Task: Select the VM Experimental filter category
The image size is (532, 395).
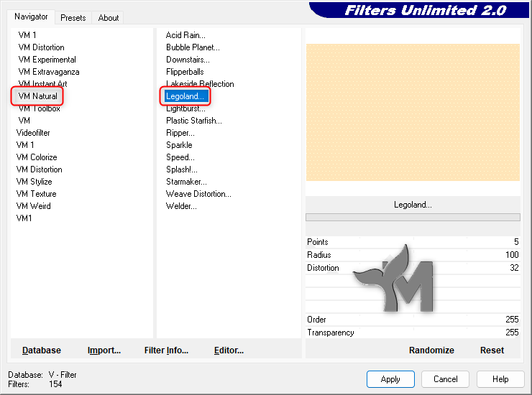Action: pyautogui.click(x=47, y=60)
